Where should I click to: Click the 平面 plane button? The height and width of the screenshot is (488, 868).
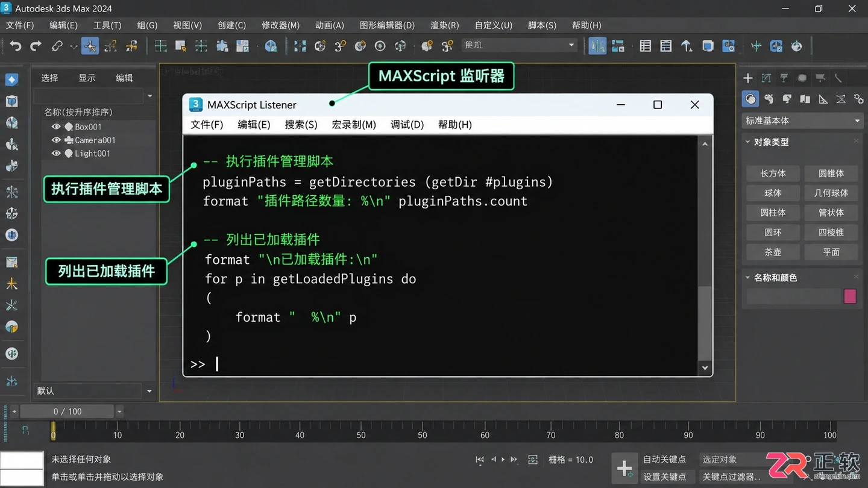pyautogui.click(x=831, y=252)
